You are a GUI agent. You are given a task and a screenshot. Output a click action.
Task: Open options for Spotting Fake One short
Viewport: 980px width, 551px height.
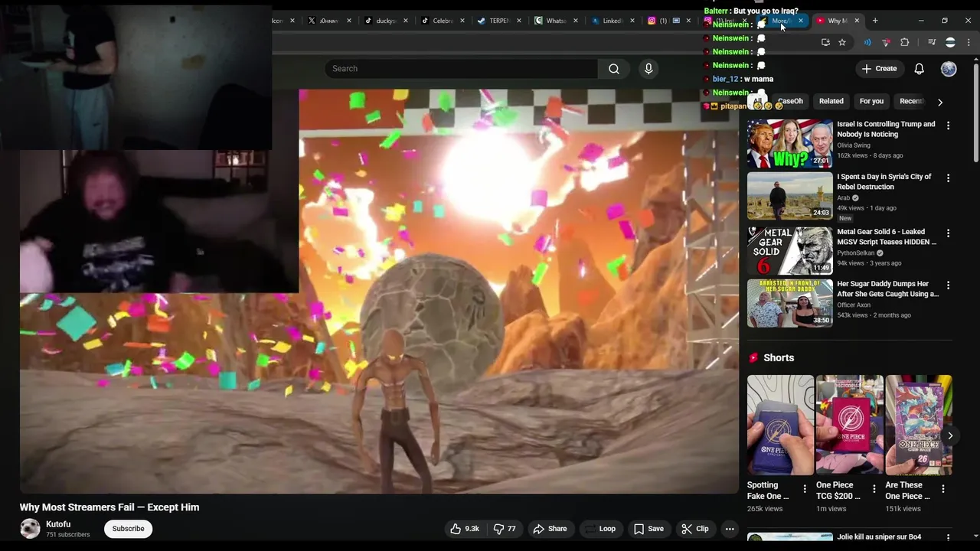click(x=805, y=488)
